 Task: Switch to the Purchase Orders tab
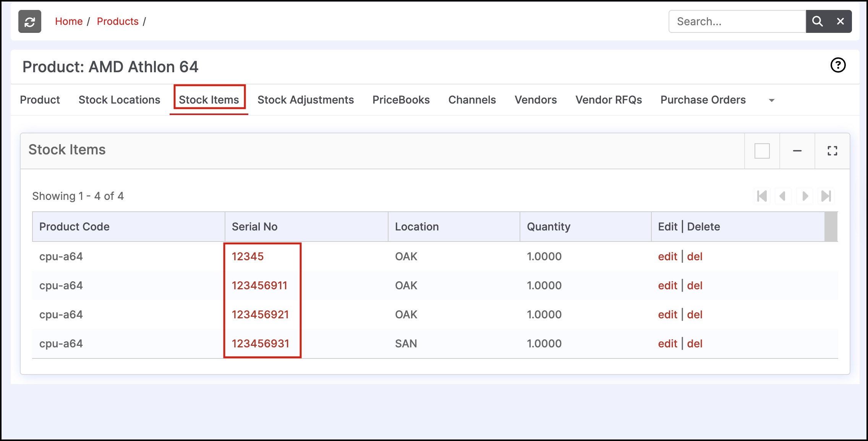(703, 100)
